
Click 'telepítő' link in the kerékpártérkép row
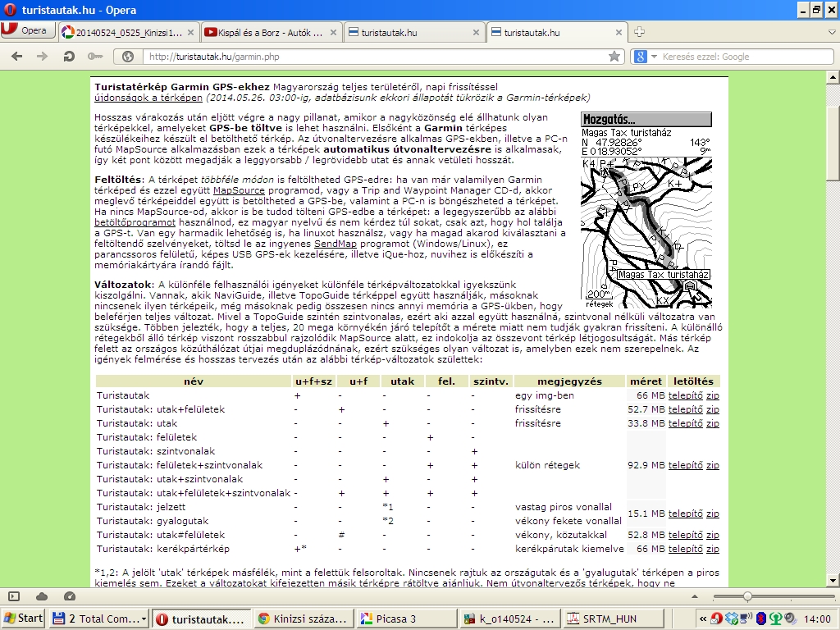point(685,548)
